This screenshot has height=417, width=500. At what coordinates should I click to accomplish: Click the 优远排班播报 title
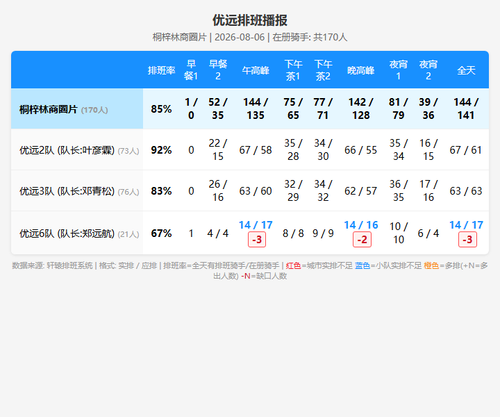[x=250, y=20]
